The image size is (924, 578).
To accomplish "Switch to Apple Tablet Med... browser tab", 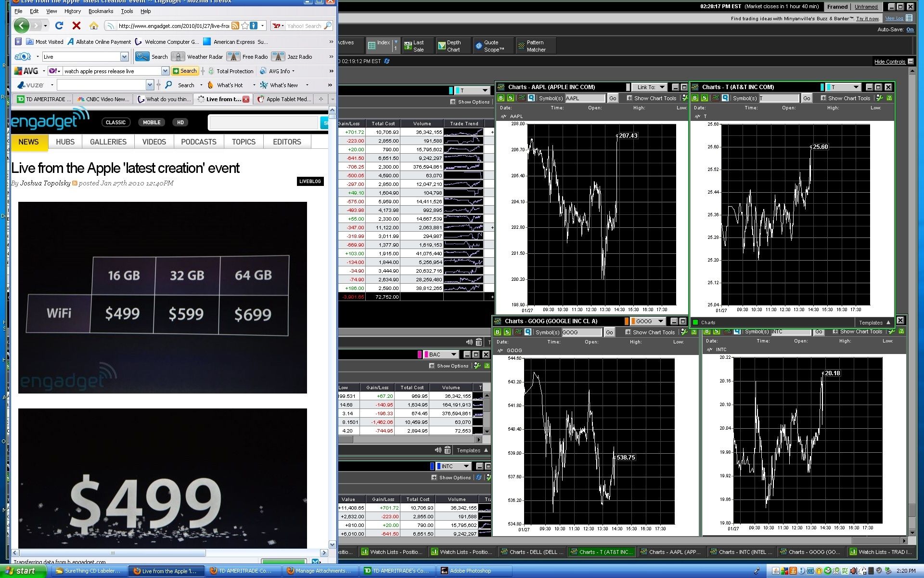I will (x=283, y=99).
